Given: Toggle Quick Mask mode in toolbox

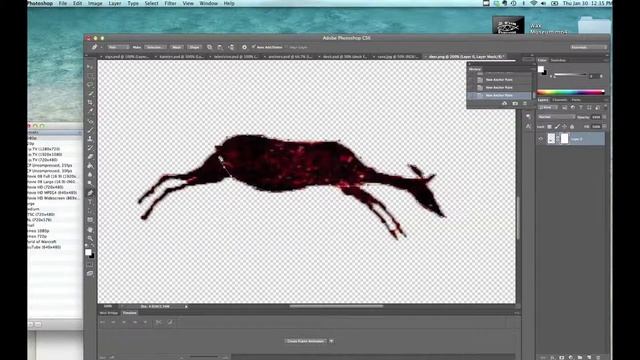Looking at the screenshot, I should tap(90, 265).
